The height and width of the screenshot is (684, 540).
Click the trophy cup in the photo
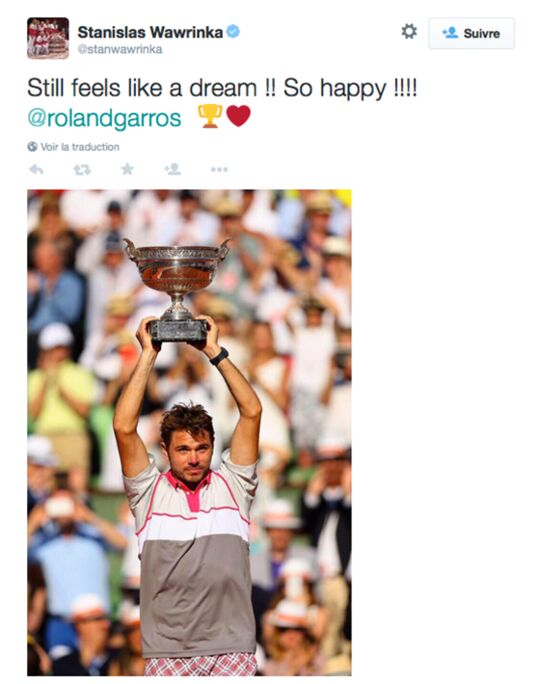click(177, 290)
